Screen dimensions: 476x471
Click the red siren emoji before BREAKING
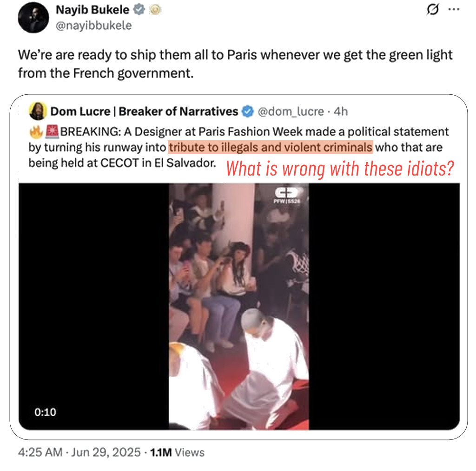coord(52,132)
